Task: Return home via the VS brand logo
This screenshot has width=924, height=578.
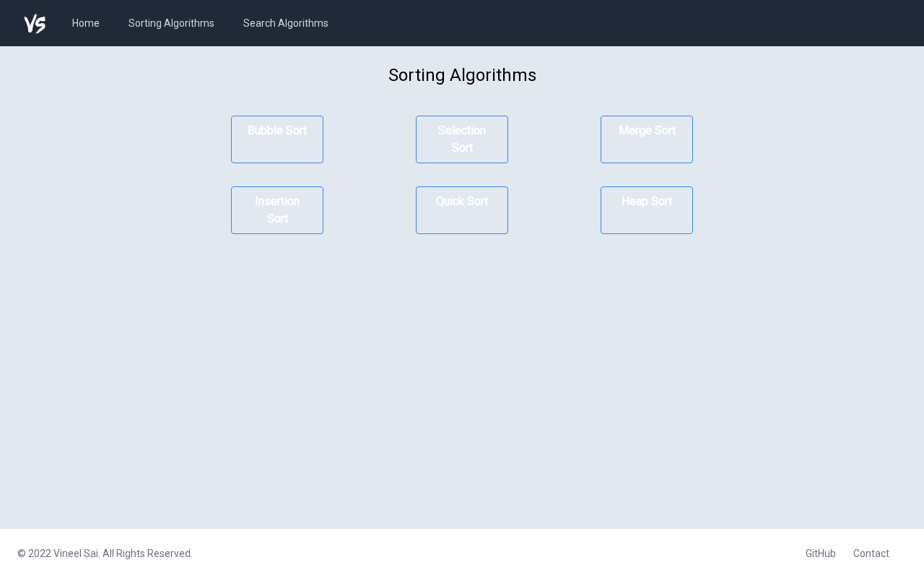Action: point(35,24)
